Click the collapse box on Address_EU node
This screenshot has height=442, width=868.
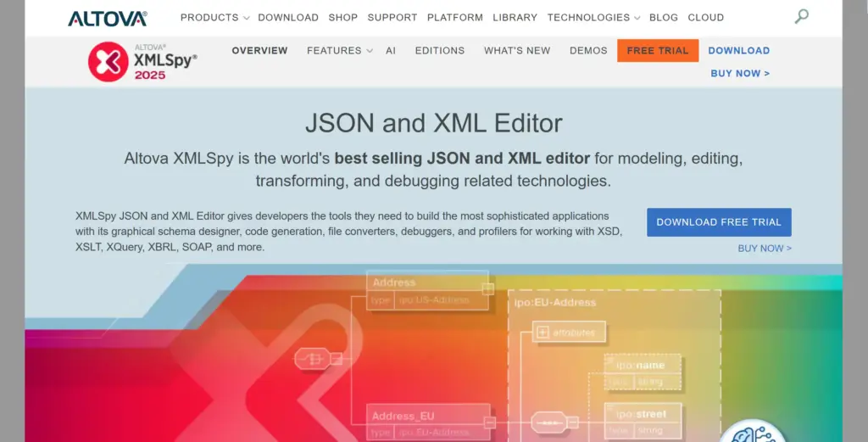[489, 422]
